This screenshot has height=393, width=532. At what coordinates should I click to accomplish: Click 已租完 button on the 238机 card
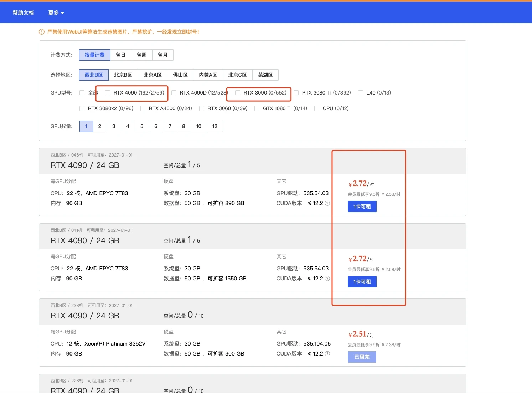tap(362, 357)
